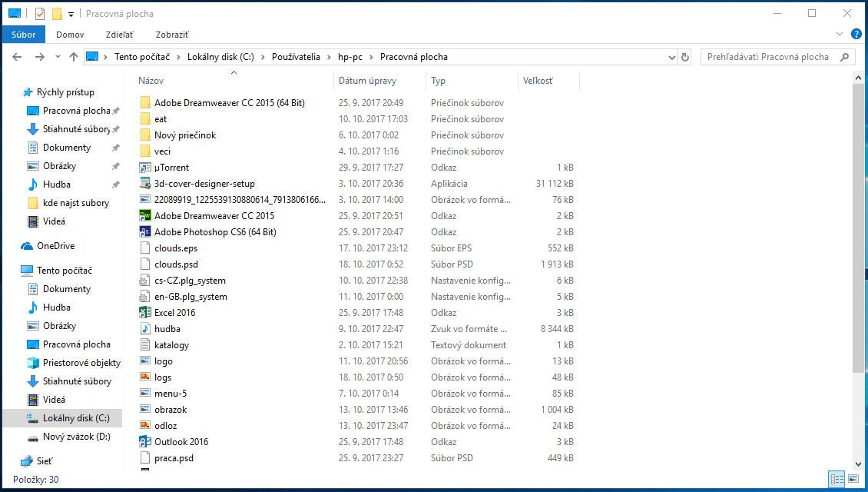Select the Excel 2016 shortcut icon
The height and width of the screenshot is (492, 868).
(x=145, y=312)
